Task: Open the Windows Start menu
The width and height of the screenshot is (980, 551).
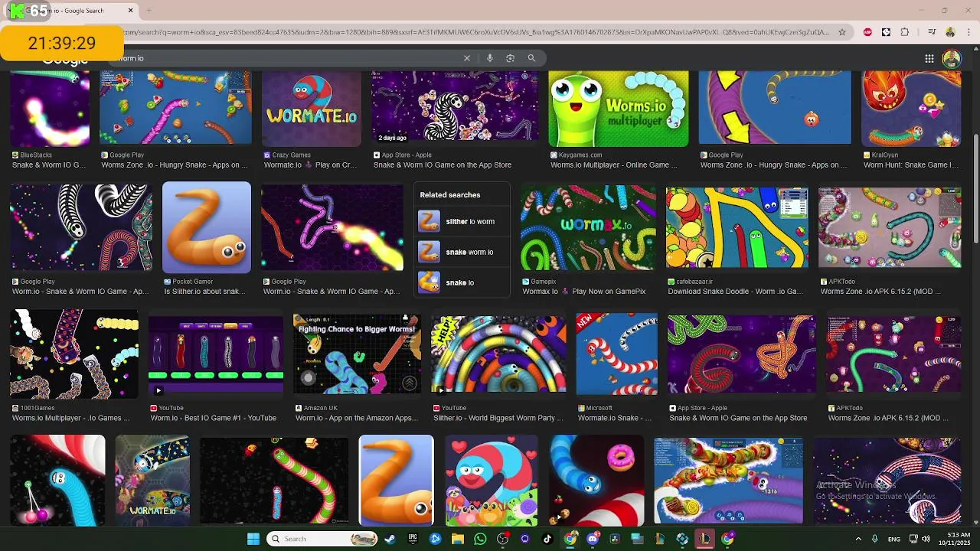Action: (253, 539)
